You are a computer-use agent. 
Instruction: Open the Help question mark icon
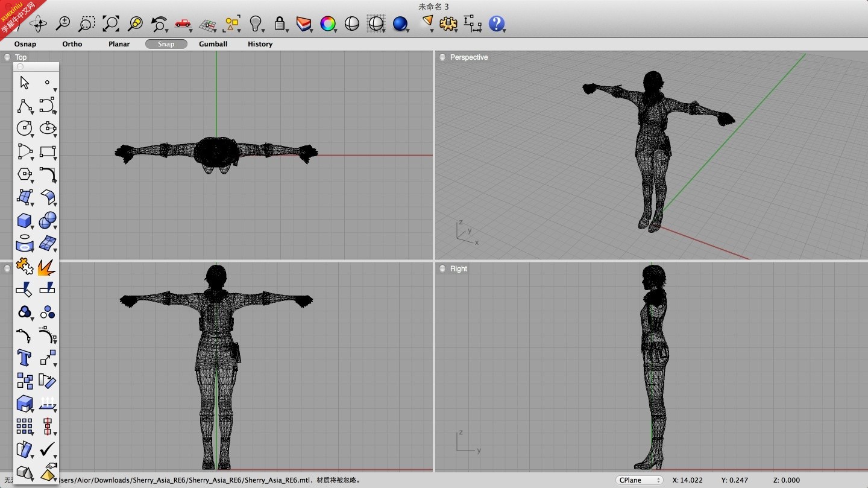[x=496, y=24]
